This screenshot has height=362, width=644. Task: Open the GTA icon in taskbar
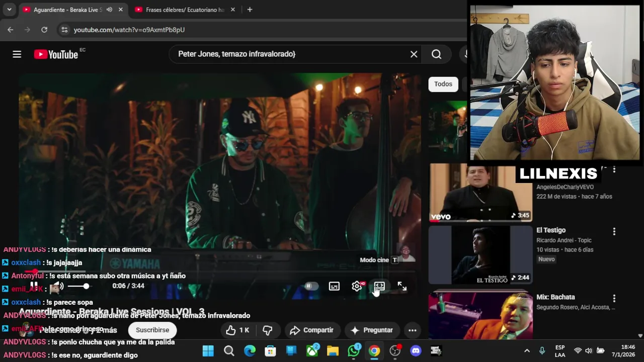click(436, 350)
